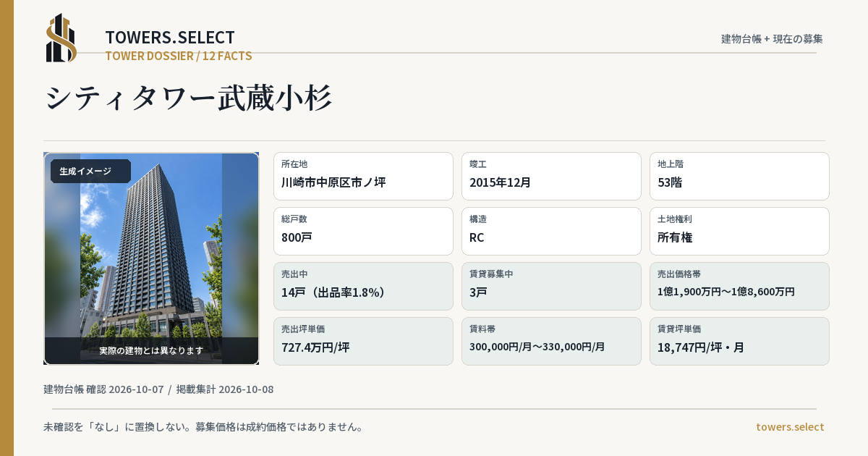This screenshot has width=868, height=456.
Task: Click the land right value 所有権
Action: click(675, 237)
